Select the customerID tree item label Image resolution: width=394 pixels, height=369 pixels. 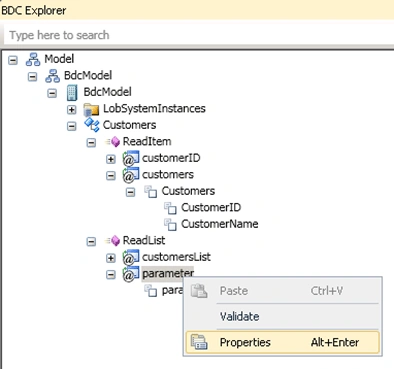(171, 158)
